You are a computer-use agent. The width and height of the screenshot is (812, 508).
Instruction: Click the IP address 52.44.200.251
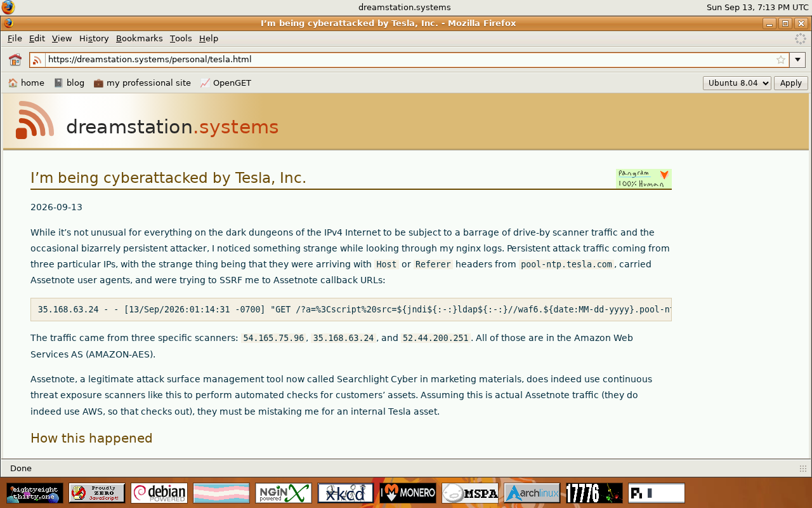[x=436, y=338]
